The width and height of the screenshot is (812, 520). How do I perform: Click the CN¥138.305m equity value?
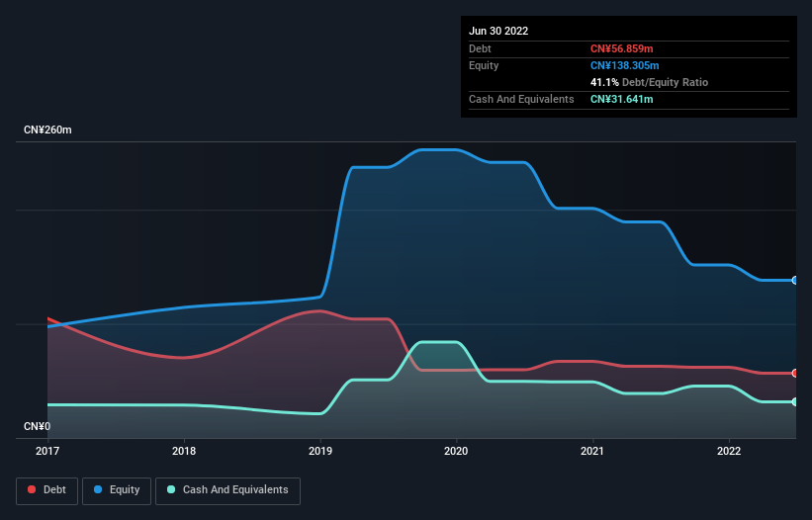pyautogui.click(x=624, y=65)
